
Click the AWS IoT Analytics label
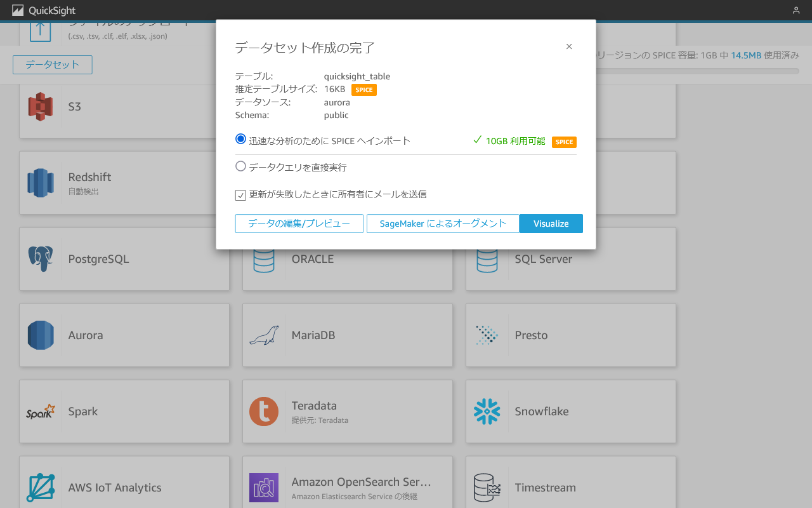[x=115, y=488]
